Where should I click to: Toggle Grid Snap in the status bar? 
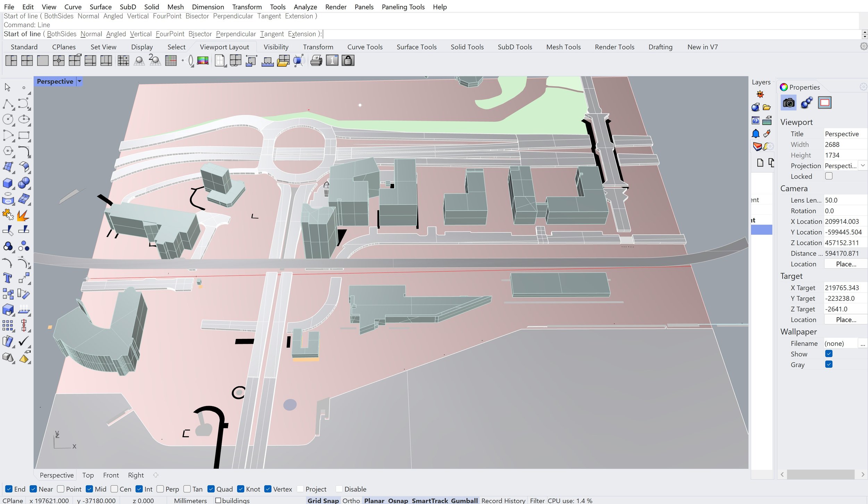click(323, 501)
